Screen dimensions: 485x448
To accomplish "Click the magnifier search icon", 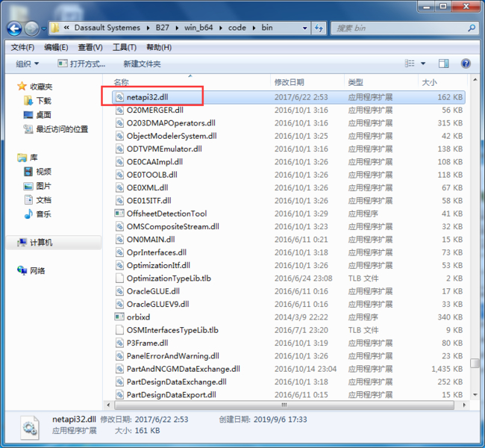I will pyautogui.click(x=472, y=28).
